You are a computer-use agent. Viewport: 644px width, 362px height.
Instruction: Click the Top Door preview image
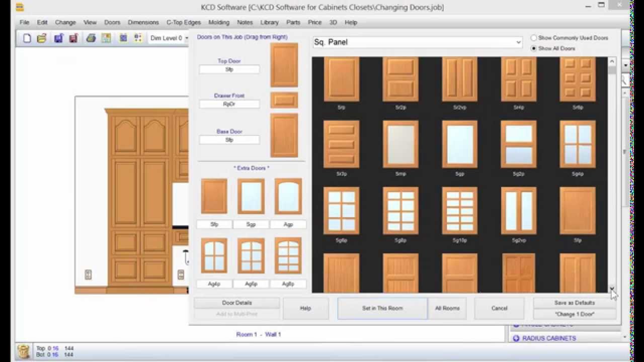(284, 65)
